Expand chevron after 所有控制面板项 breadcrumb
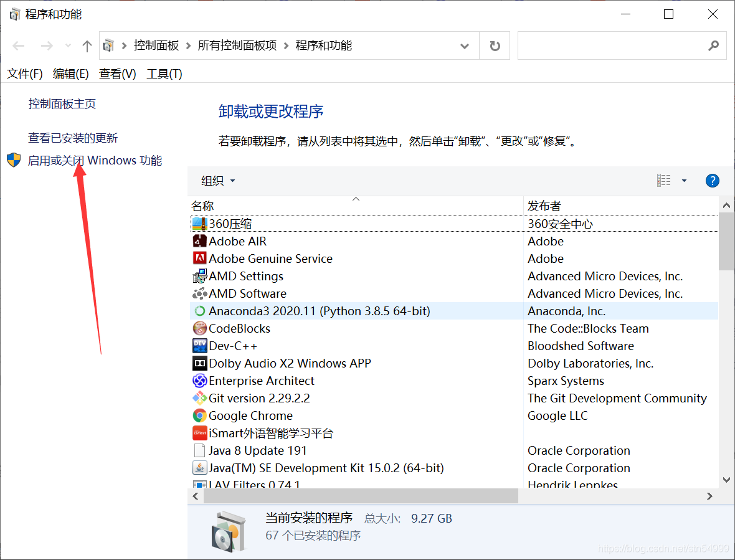 pos(286,45)
